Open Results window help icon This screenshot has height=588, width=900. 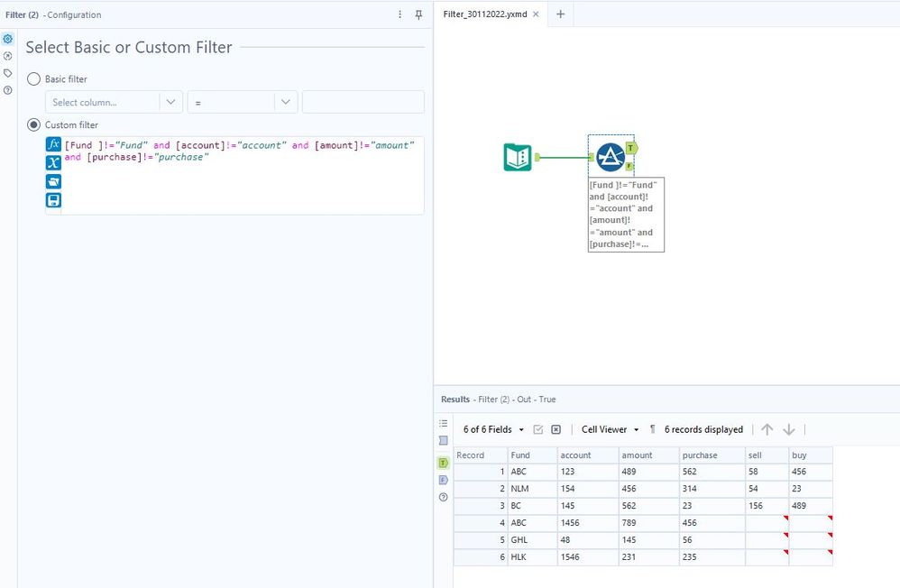(443, 497)
